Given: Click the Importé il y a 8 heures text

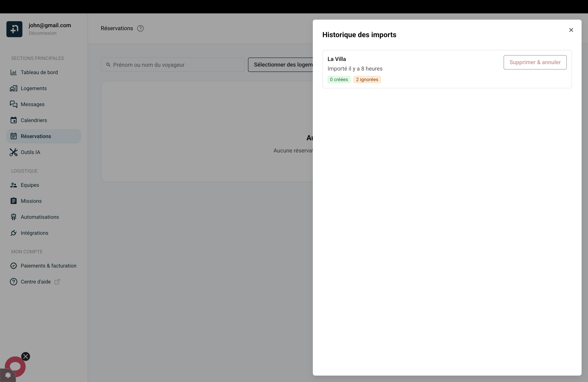Looking at the screenshot, I should (355, 69).
